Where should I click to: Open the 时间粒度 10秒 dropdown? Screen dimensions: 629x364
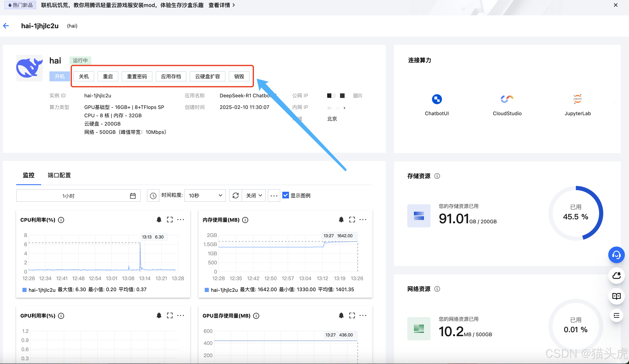[x=205, y=196]
